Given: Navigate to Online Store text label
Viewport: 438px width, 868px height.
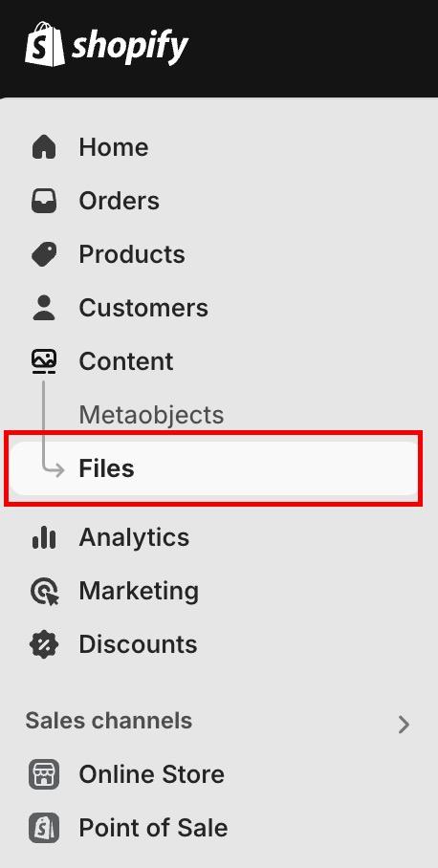Looking at the screenshot, I should pyautogui.click(x=152, y=774).
